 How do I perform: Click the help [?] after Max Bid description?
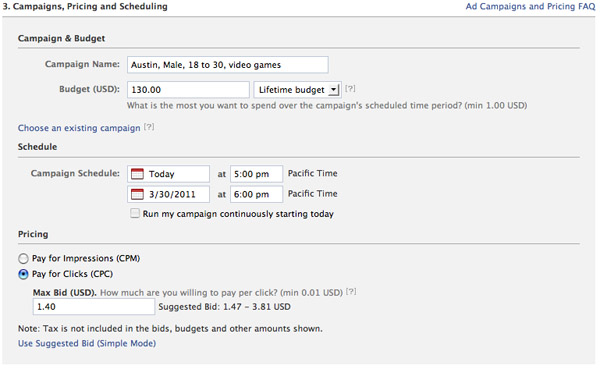(351, 292)
